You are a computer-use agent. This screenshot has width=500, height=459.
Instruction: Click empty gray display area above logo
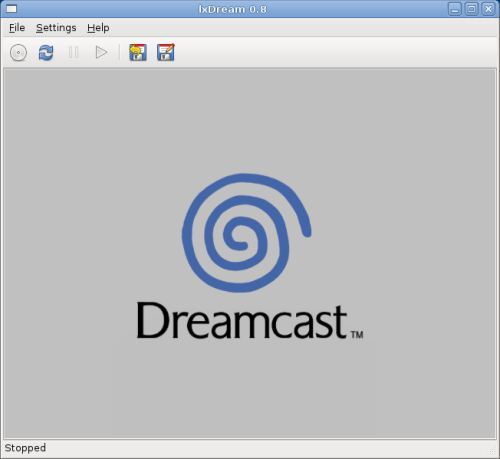(249, 120)
